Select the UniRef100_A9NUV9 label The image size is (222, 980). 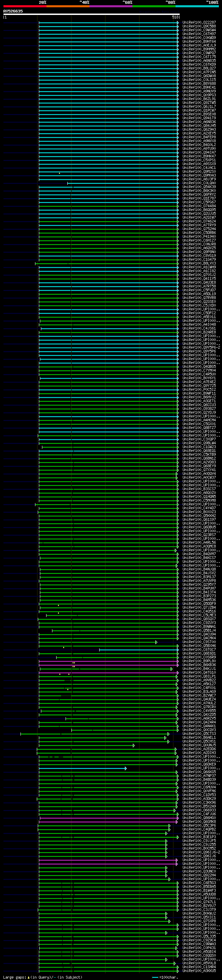click(199, 91)
